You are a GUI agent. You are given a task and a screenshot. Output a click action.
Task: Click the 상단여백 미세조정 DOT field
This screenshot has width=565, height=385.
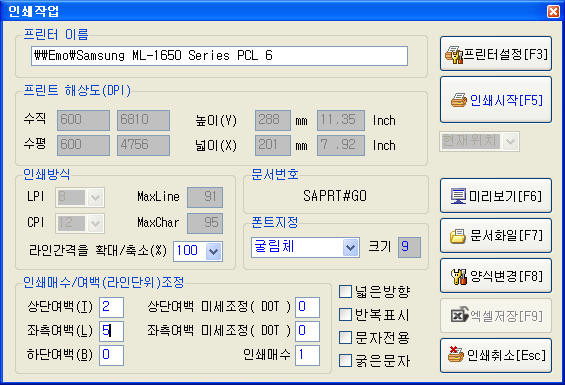click(307, 307)
